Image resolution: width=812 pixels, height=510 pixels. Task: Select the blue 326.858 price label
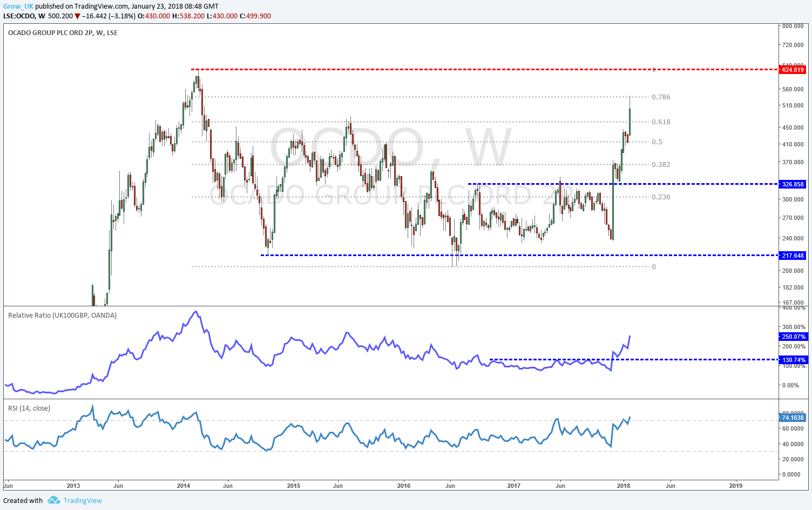pos(793,184)
